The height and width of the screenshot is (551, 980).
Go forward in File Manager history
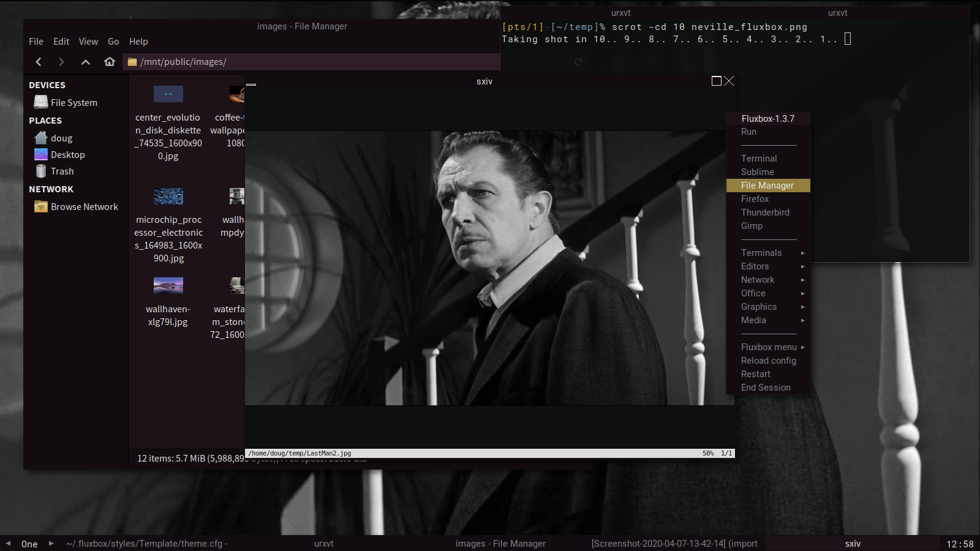coord(61,62)
